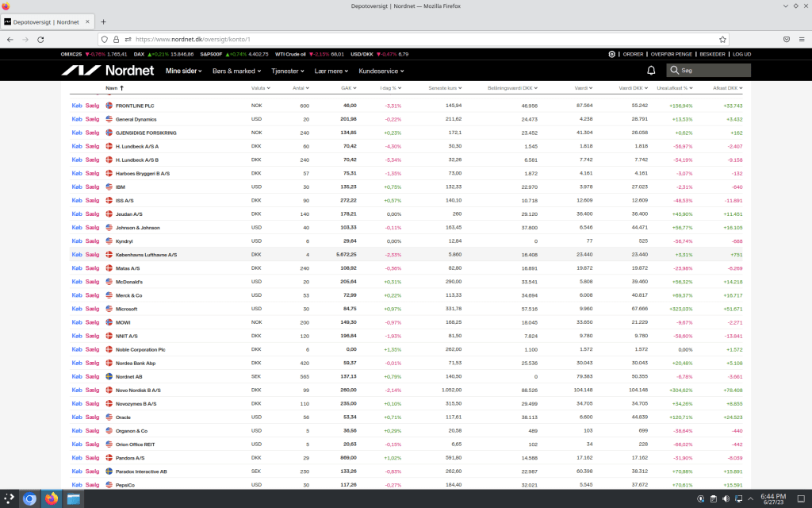Open the notifications bell
The image size is (812, 508).
click(651, 71)
